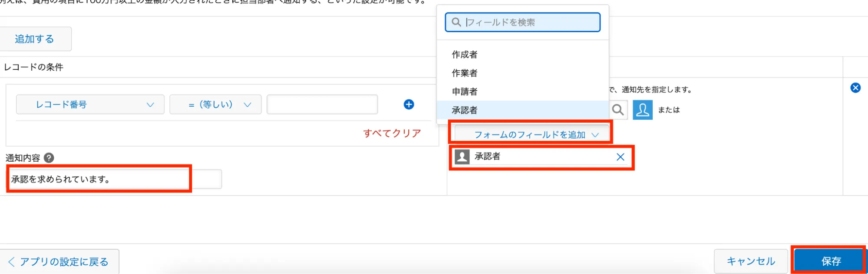Screen dimensions: 868x274
Task: Choose 申請者 in the field list
Action: point(465,91)
